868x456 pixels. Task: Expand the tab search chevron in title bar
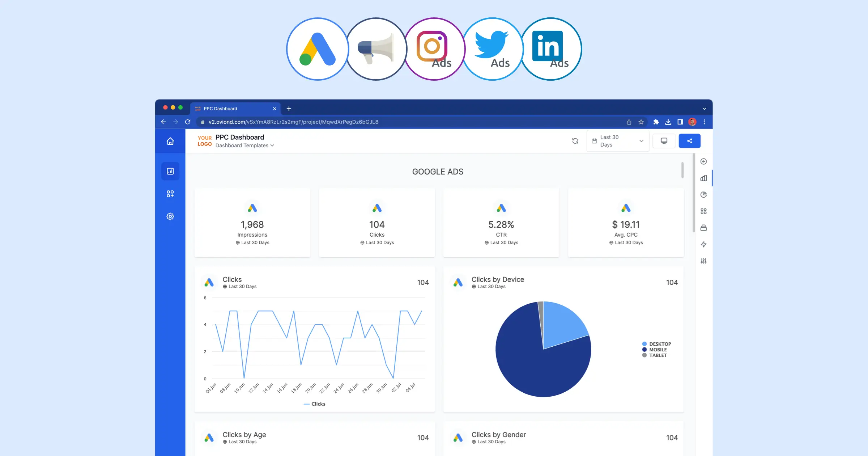click(x=704, y=109)
